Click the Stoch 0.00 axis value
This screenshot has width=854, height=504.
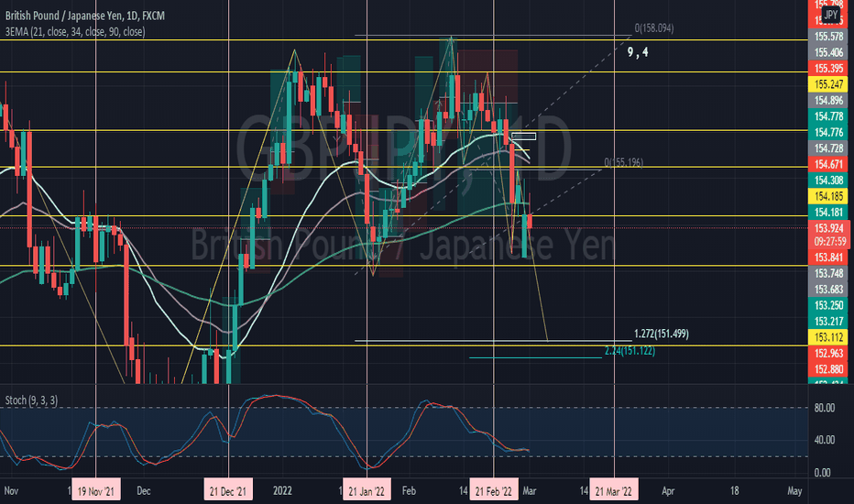822,473
